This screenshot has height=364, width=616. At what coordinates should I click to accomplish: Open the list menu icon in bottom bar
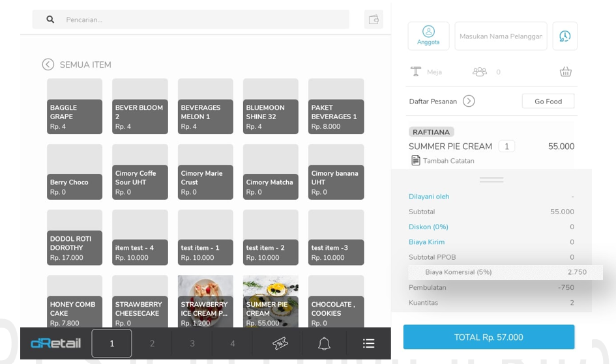click(368, 343)
